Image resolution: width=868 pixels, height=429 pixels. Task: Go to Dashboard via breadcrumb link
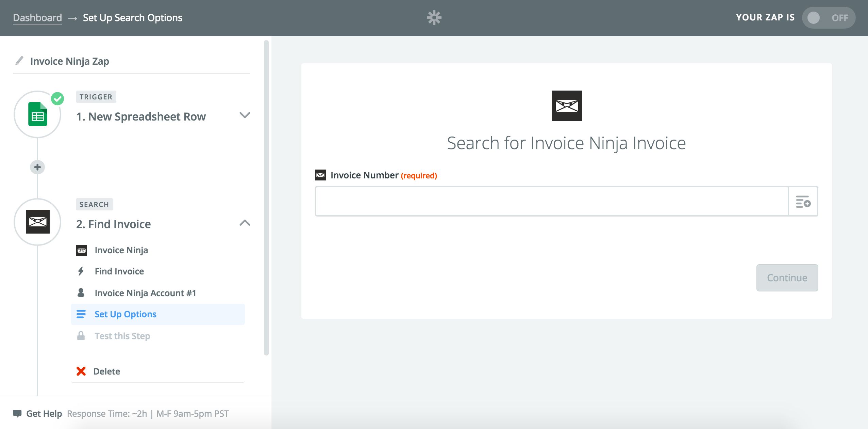click(37, 18)
